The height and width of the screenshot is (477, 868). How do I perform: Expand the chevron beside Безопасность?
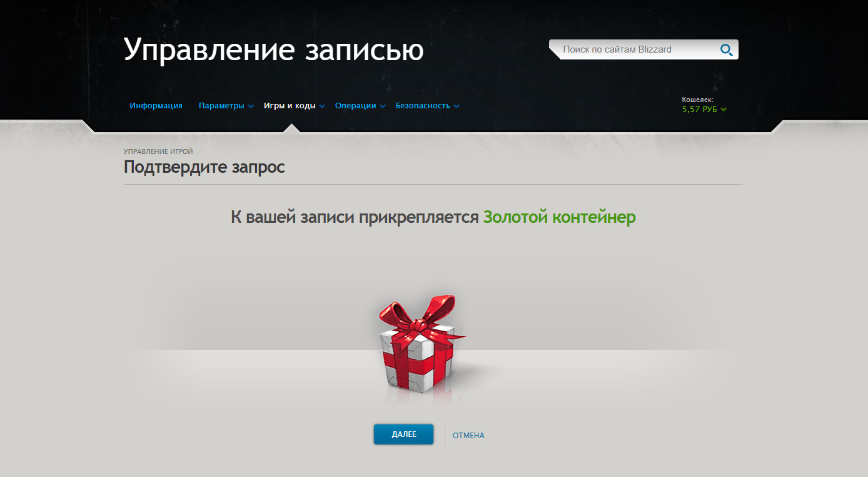coord(457,106)
